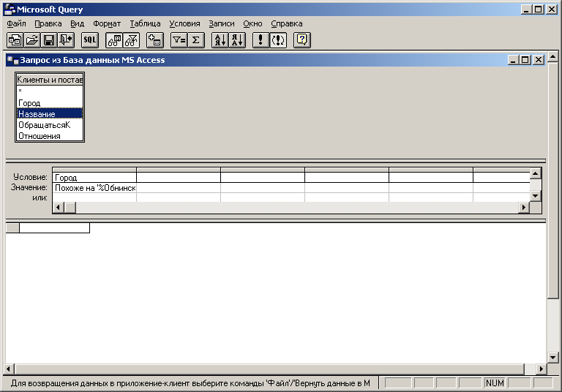This screenshot has width=562, height=392.
Task: Toggle the Show/Hide Criteria icon
Action: (x=131, y=40)
